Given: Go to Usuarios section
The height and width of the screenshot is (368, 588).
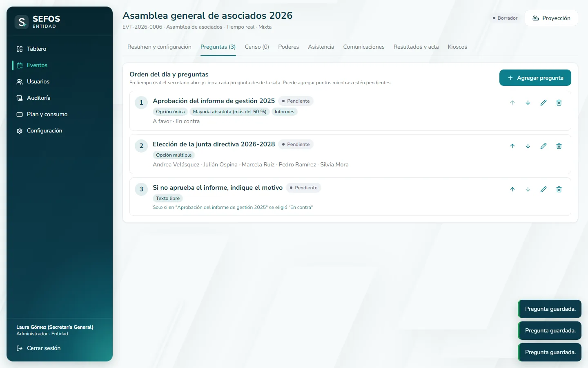Looking at the screenshot, I should click(x=60, y=81).
